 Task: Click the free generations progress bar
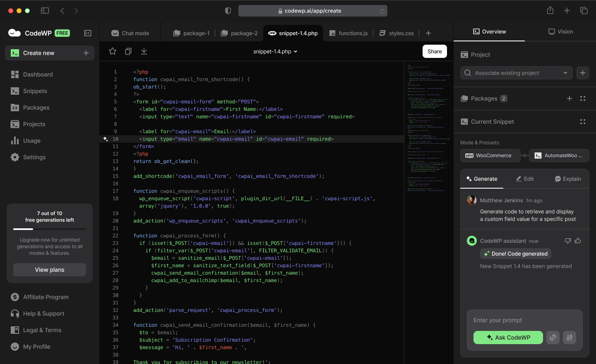tap(50, 229)
